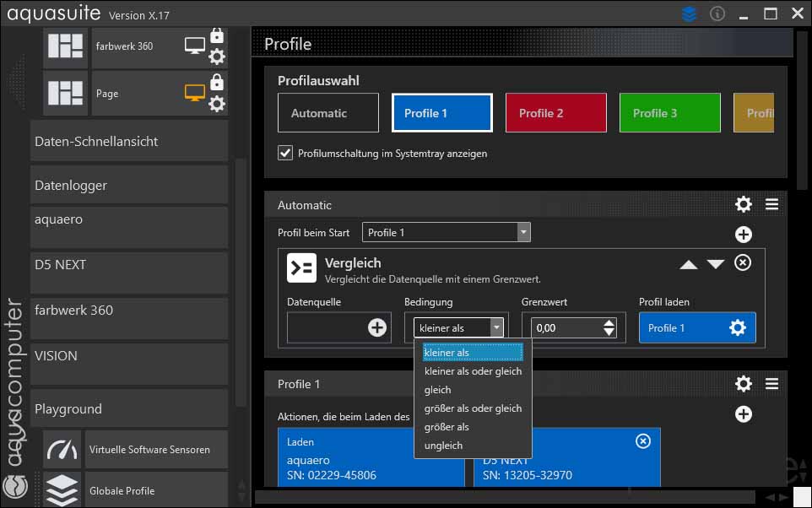Remove the Vergleich rule

(x=743, y=262)
